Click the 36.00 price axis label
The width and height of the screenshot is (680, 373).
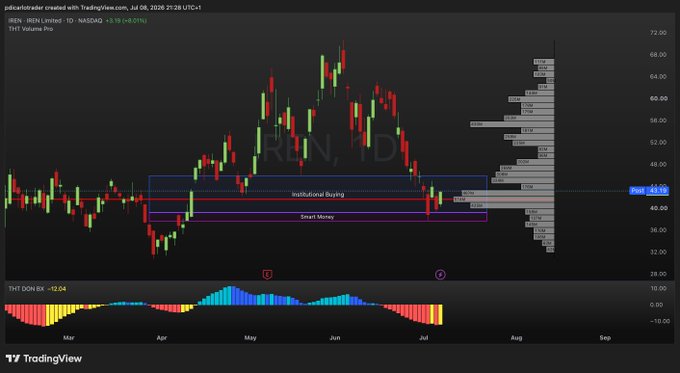pos(658,230)
